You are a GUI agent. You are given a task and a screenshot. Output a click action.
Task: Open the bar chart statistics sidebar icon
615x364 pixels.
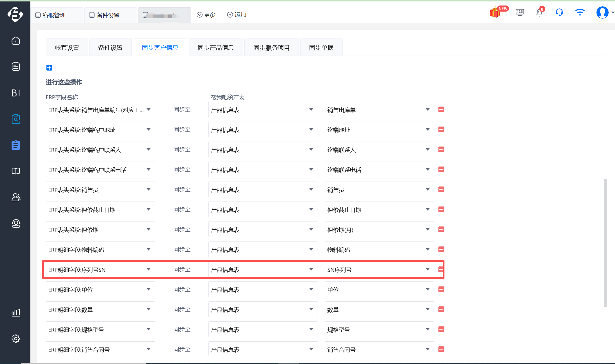tap(16, 312)
